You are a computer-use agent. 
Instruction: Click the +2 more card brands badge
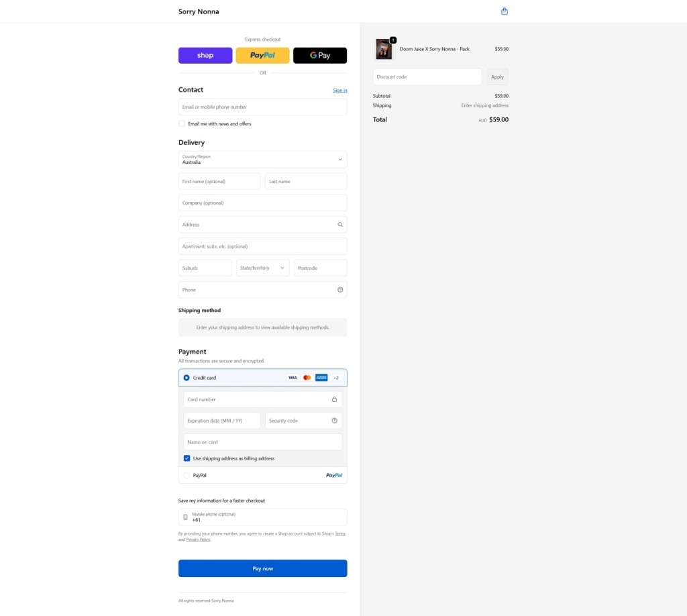[x=336, y=378]
